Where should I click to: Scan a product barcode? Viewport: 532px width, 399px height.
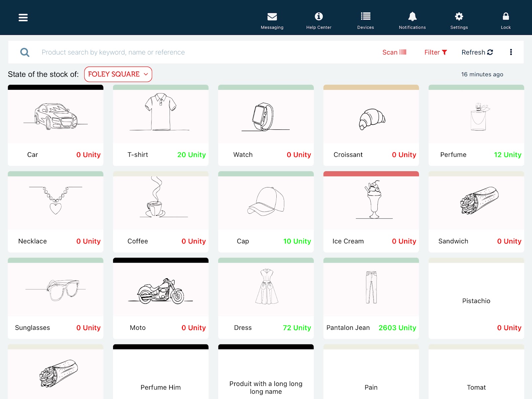tap(394, 52)
